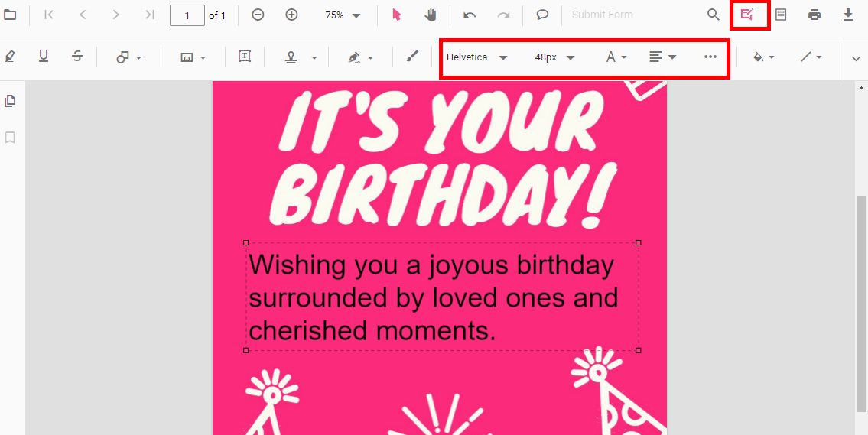Go to the next page

click(x=115, y=15)
